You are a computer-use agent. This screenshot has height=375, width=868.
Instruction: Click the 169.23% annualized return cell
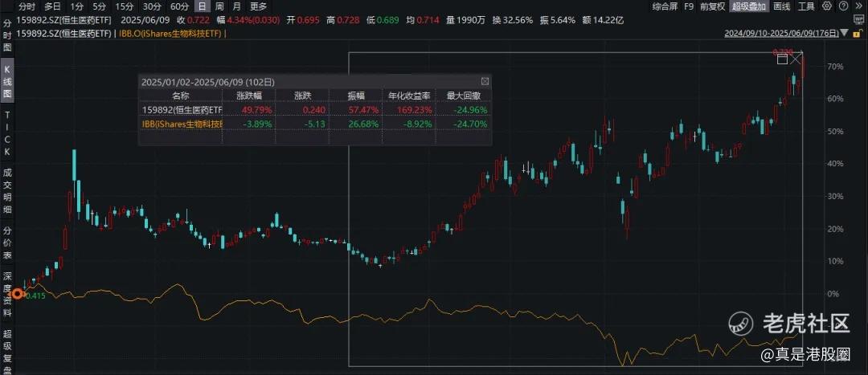(x=415, y=109)
